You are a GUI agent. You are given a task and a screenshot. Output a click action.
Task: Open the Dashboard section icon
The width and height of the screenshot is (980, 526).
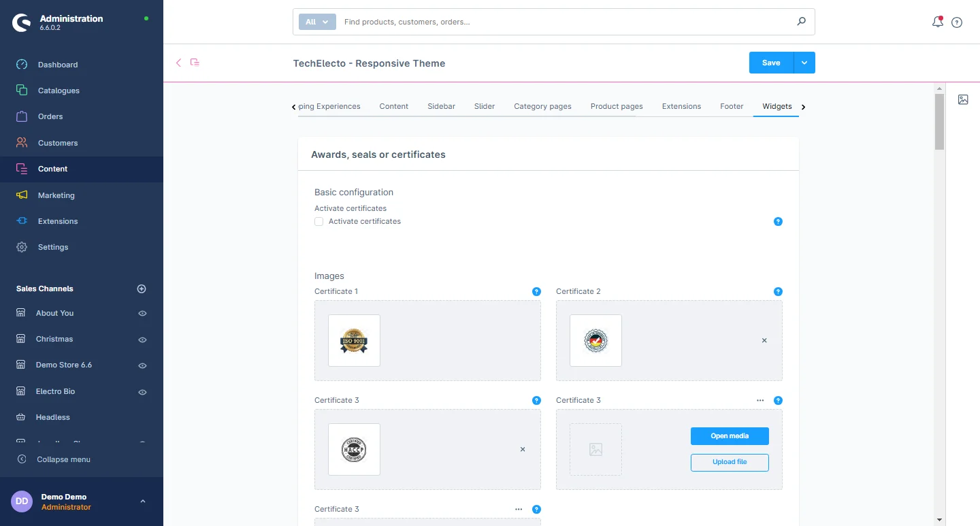coord(22,65)
